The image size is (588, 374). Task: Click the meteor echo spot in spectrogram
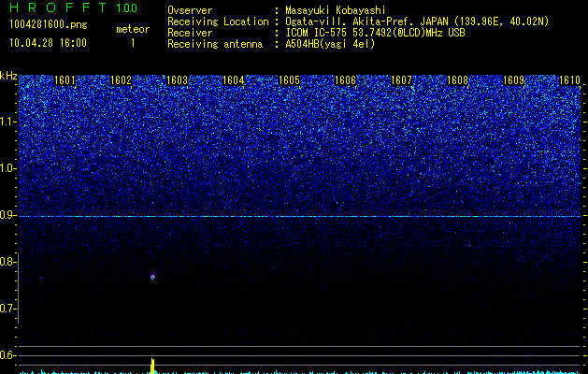152,277
